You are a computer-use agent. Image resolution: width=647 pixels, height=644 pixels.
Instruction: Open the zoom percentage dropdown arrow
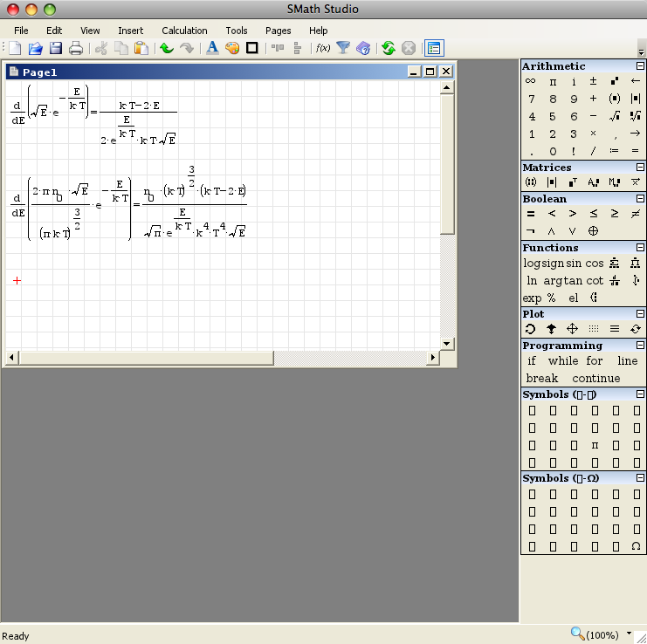pyautogui.click(x=630, y=634)
